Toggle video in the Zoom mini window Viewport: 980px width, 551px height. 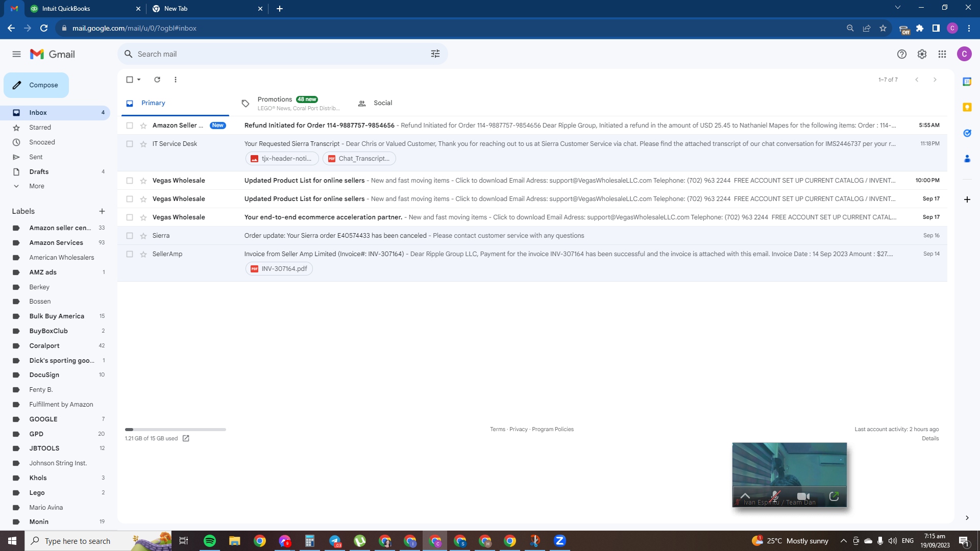pos(803,496)
